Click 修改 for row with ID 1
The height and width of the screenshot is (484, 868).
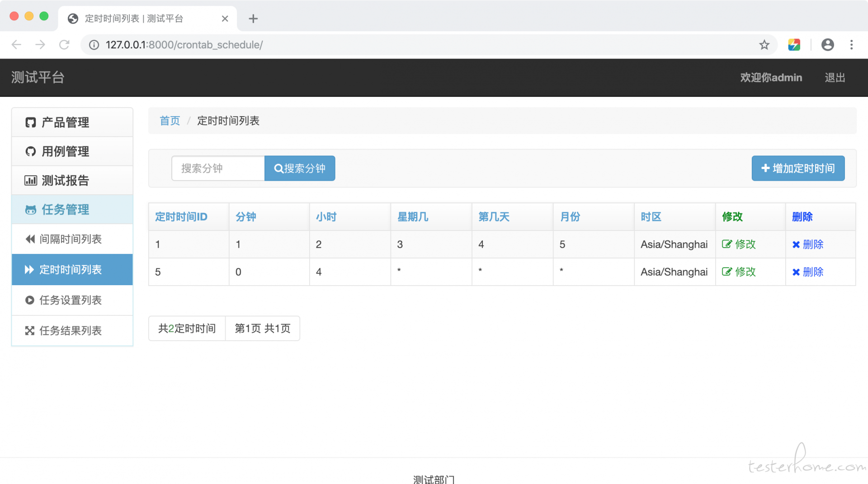(x=739, y=244)
